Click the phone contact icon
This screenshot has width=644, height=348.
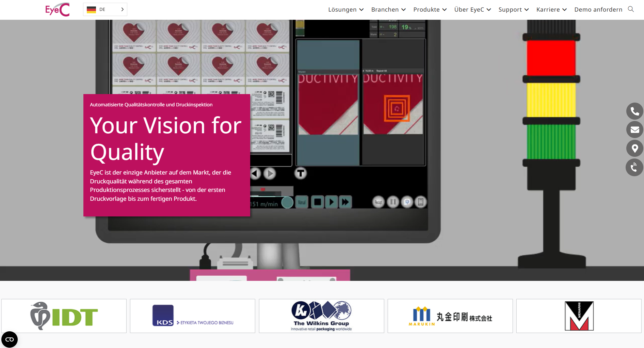[635, 111]
